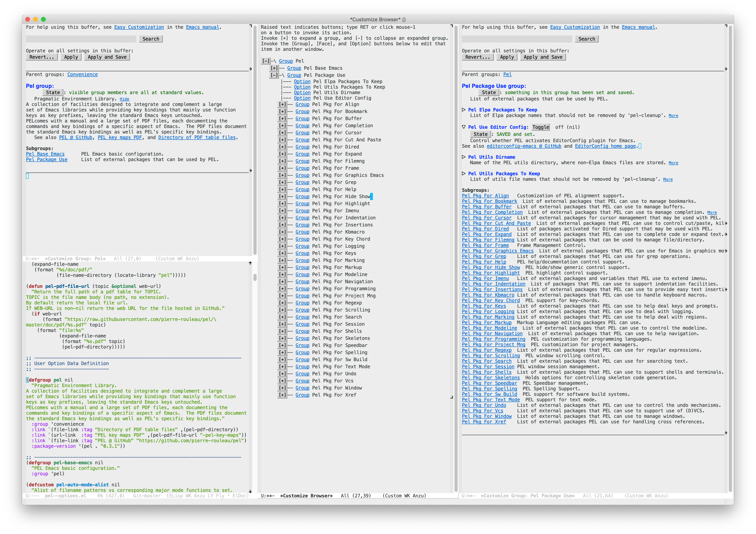Expand Pel Pkg For Spelling [+] node
Image resolution: width=756 pixels, height=534 pixels.
(282, 352)
